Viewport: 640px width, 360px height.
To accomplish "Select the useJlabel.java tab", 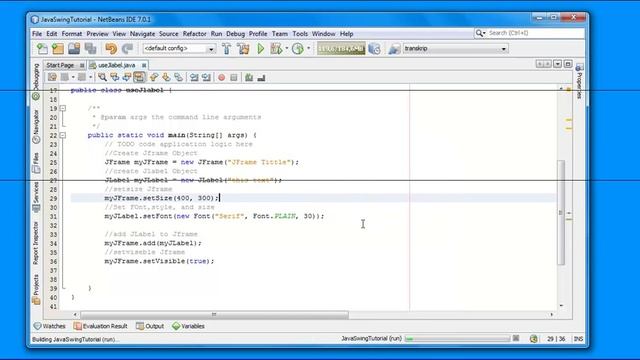I will 117,65.
